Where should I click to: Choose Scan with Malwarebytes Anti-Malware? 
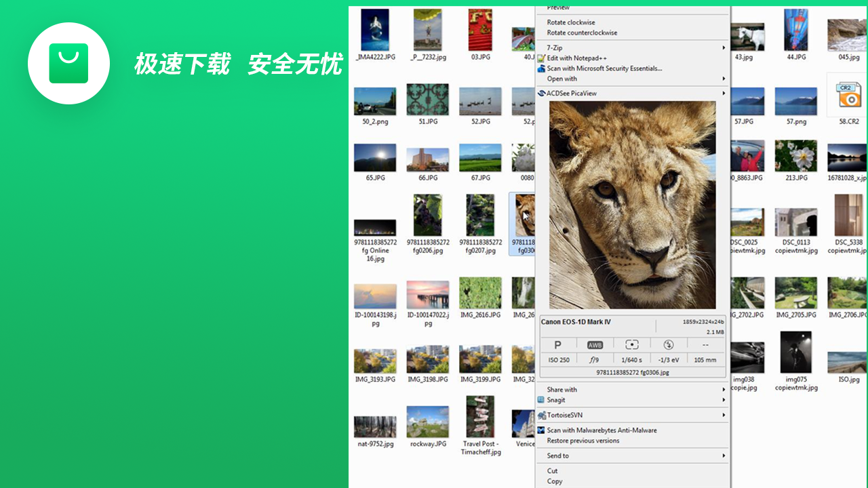coord(602,430)
